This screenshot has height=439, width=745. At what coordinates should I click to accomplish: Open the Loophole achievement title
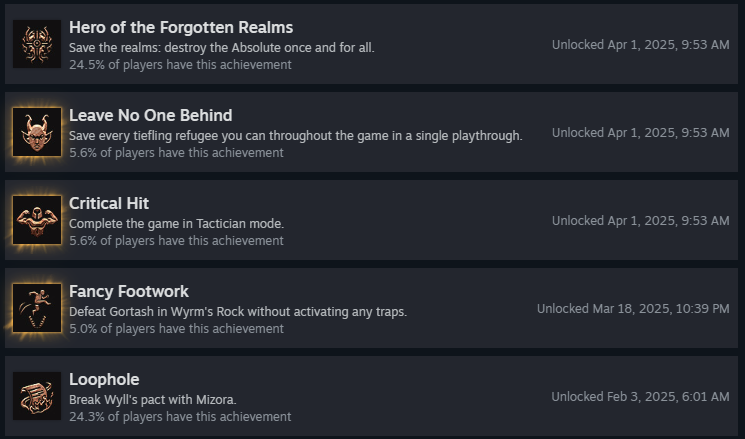pyautogui.click(x=104, y=379)
